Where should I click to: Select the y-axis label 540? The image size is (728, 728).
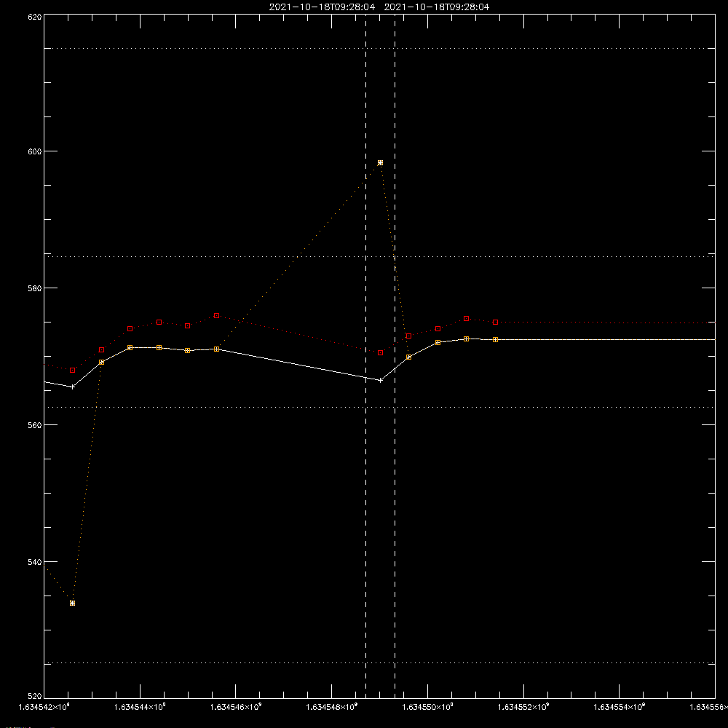(36, 562)
